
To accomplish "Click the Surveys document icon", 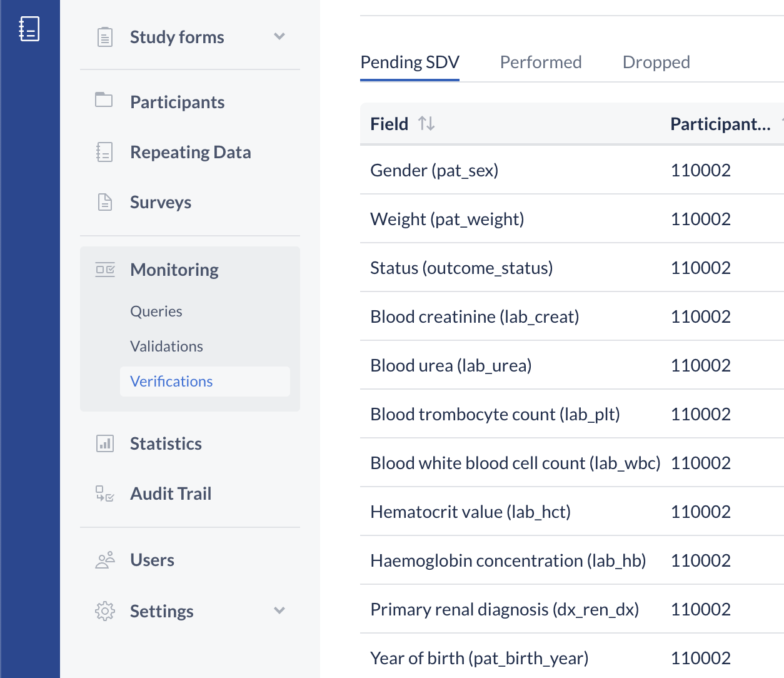I will (x=105, y=202).
